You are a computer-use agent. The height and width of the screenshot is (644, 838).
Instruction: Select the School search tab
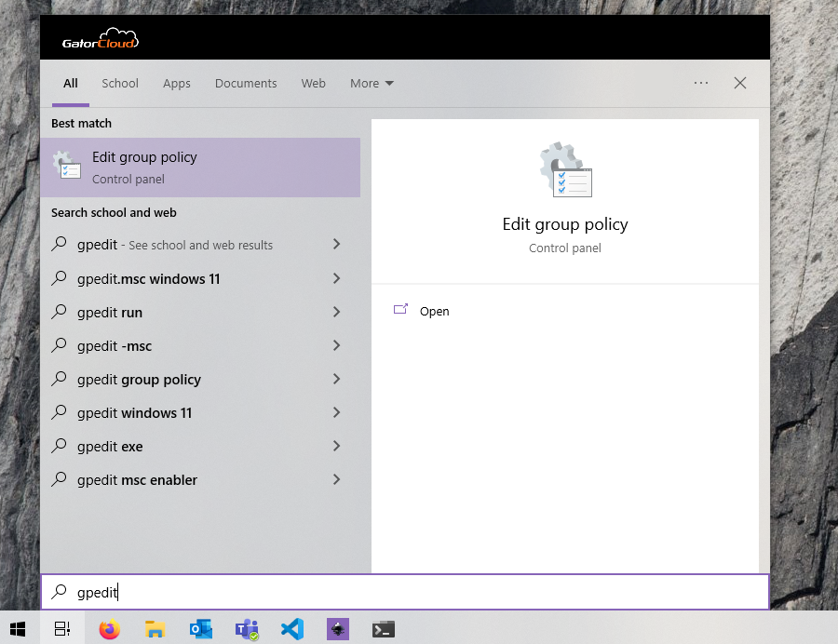[120, 84]
